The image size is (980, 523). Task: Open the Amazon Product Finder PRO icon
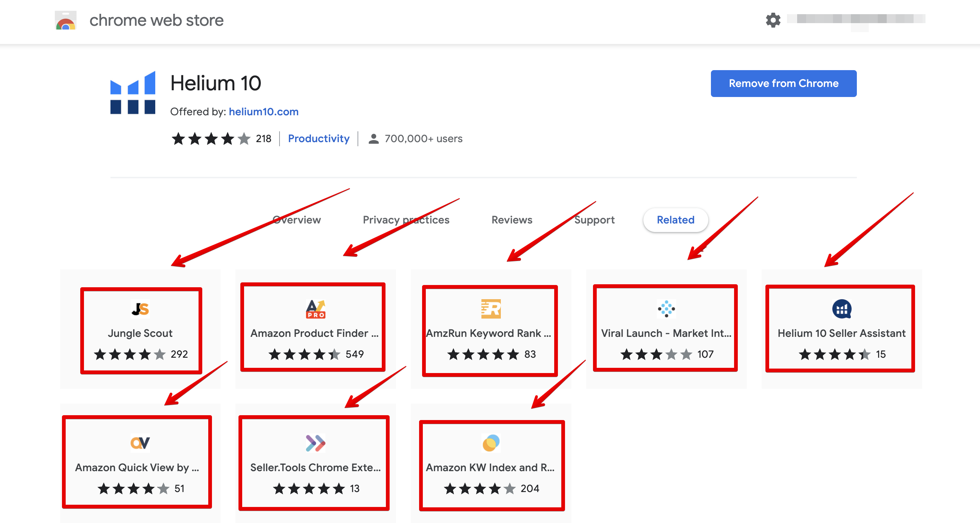(315, 309)
